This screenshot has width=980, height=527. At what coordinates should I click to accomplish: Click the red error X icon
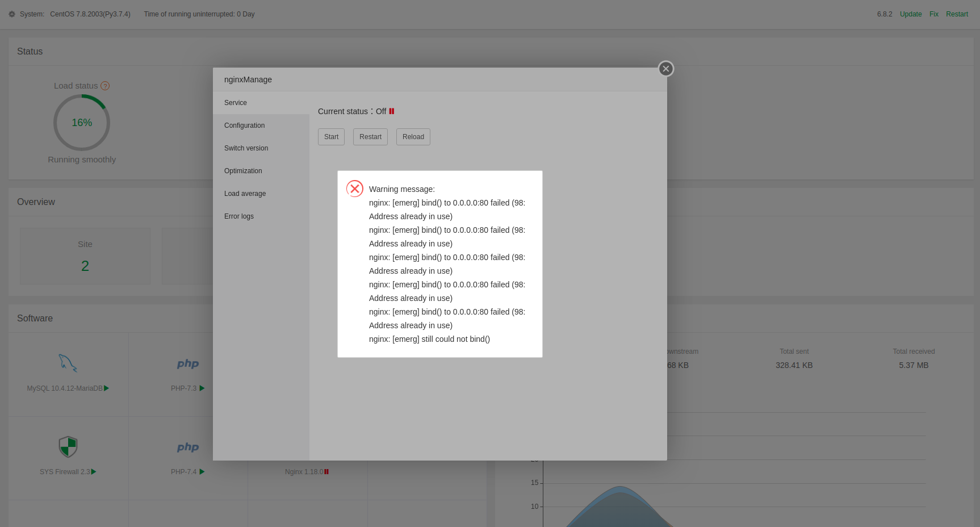pos(355,189)
